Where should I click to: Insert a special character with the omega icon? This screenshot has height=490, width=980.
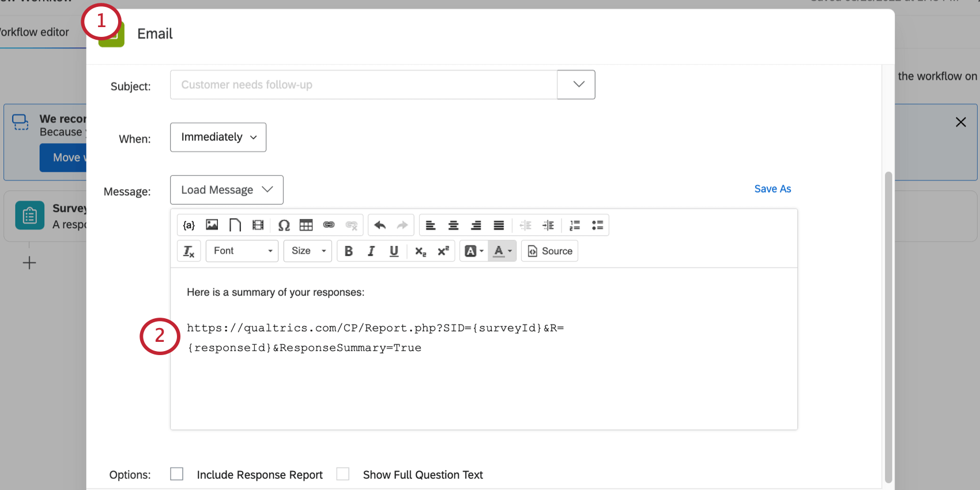[284, 225]
